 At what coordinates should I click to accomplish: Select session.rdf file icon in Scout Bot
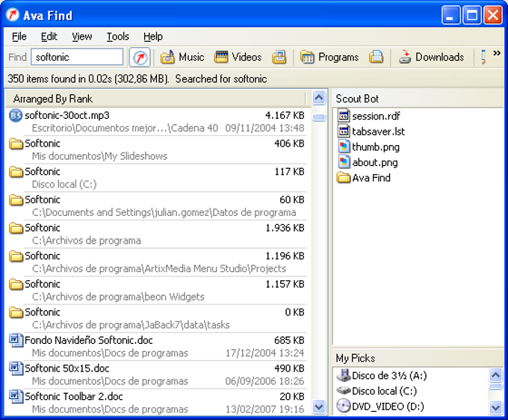point(344,116)
